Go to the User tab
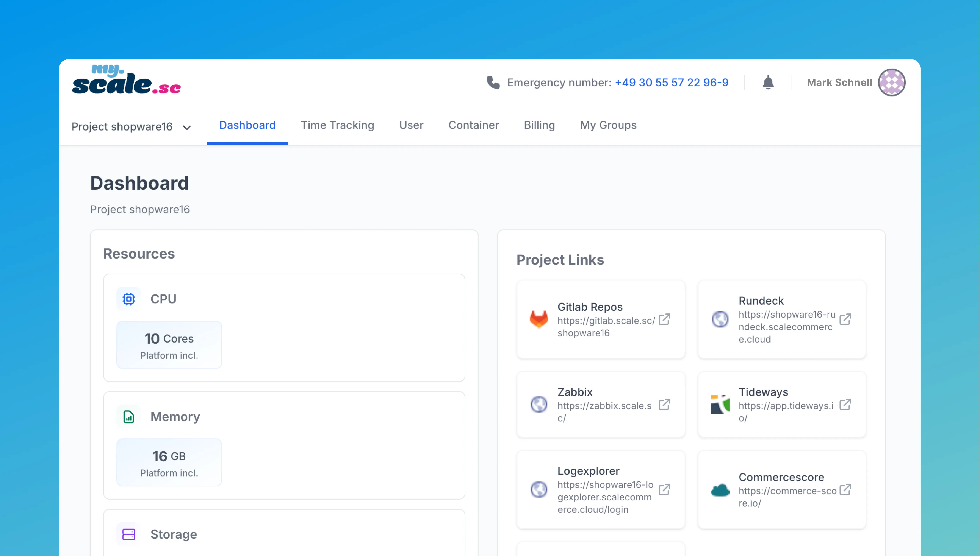 [411, 125]
